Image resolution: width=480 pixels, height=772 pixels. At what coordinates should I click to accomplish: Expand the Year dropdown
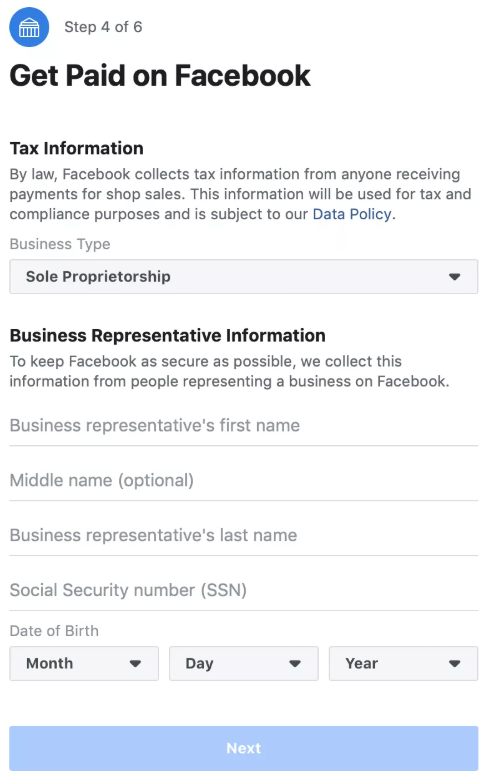403,664
